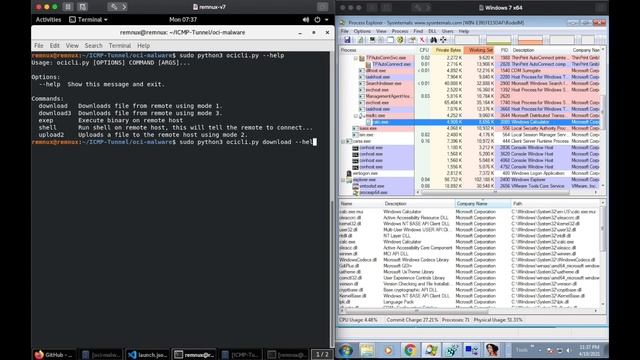Collapse the csrss.exe tree node
The image size is (640, 360).
point(343,141)
